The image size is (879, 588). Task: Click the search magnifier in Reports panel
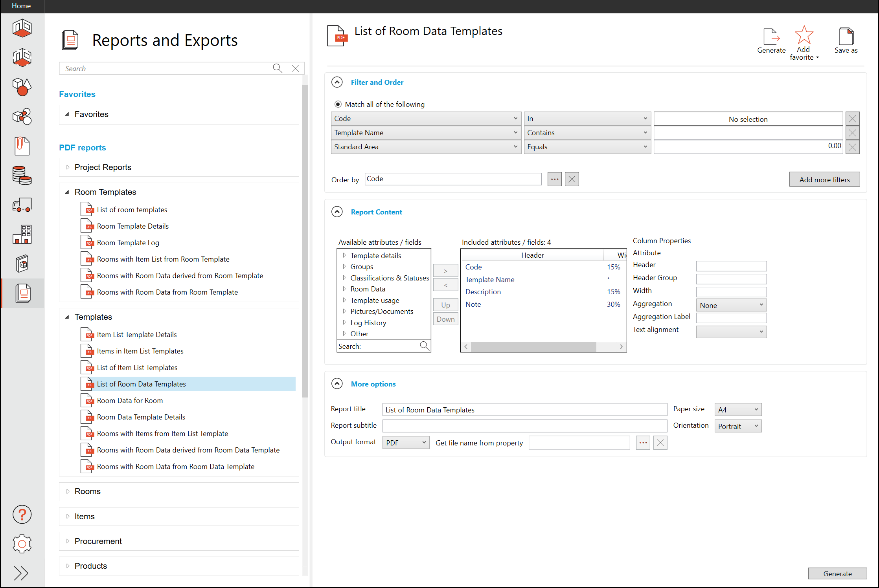(x=278, y=68)
